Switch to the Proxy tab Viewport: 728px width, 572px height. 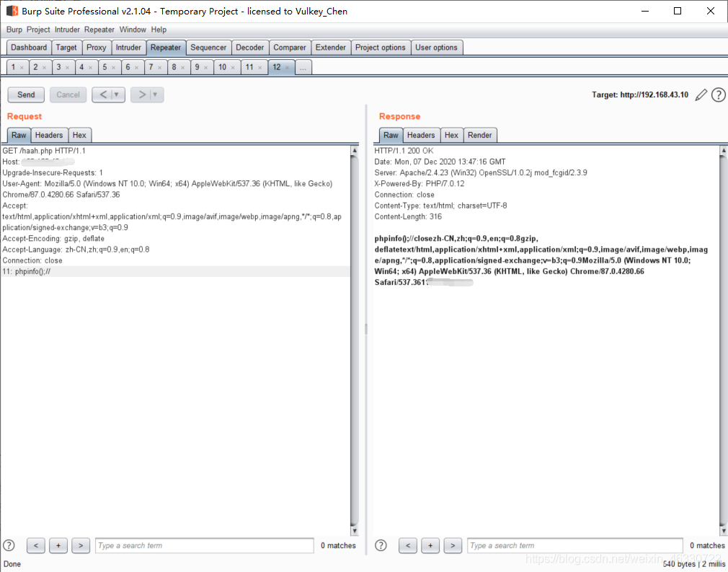[x=96, y=48]
